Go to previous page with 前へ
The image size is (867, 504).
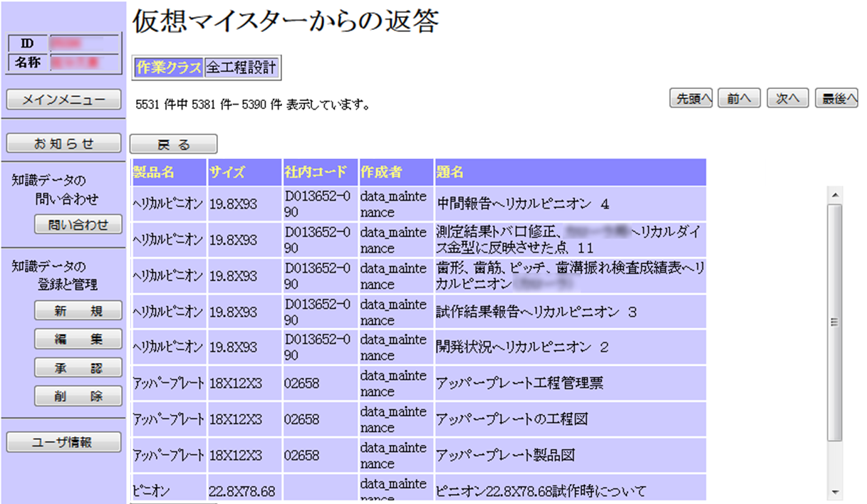tap(739, 98)
